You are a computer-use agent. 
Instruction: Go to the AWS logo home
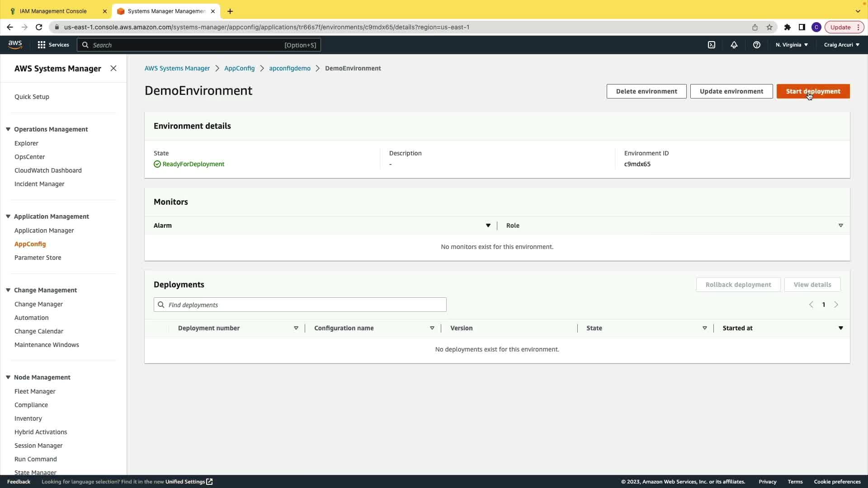tap(15, 44)
